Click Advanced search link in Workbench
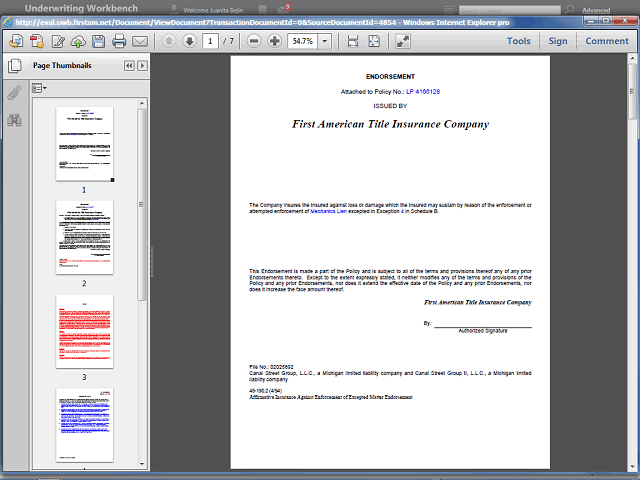Viewport: 640px width, 480px height. click(596, 10)
